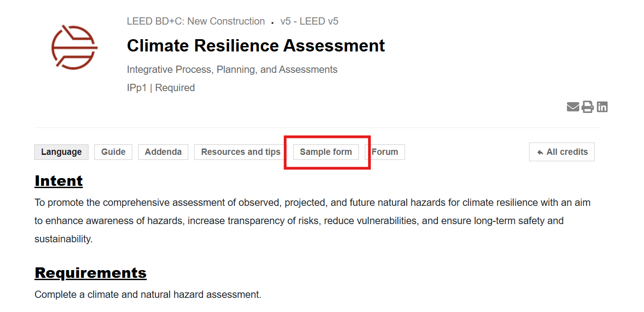This screenshot has width=644, height=312.
Task: View the Addenda tab
Action: pyautogui.click(x=163, y=152)
